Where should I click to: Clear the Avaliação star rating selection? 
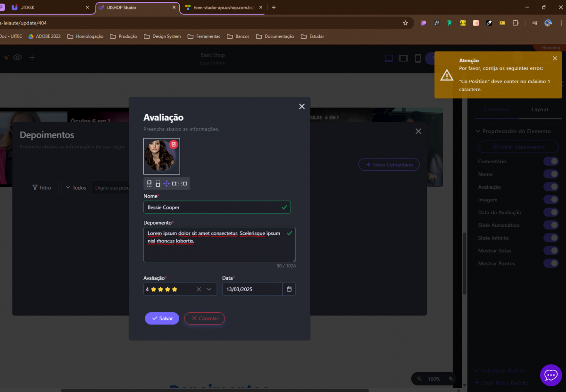tap(199, 289)
